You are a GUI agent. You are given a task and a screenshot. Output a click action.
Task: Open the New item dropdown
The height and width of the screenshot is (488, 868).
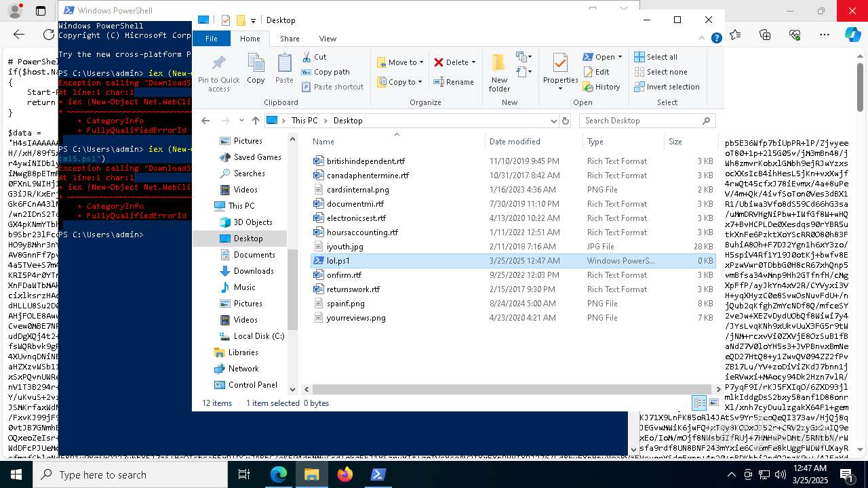coord(524,57)
